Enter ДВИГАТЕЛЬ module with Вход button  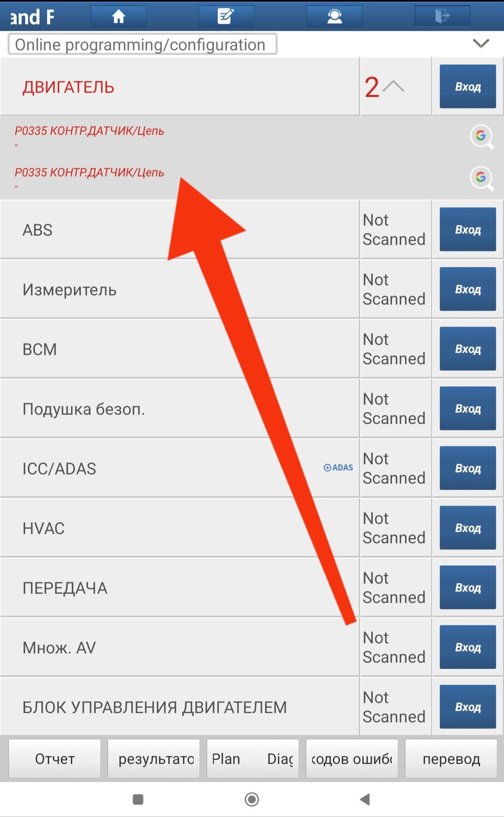point(468,87)
